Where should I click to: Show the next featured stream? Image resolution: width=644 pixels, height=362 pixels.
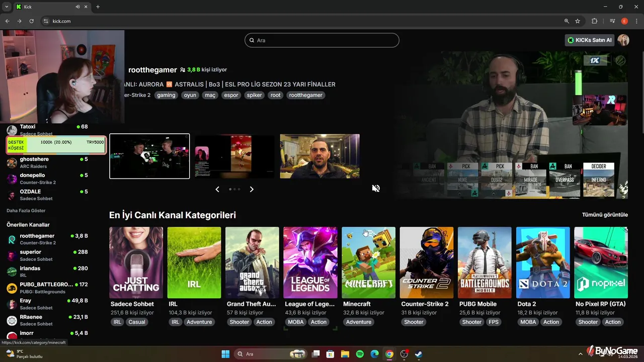pyautogui.click(x=252, y=189)
